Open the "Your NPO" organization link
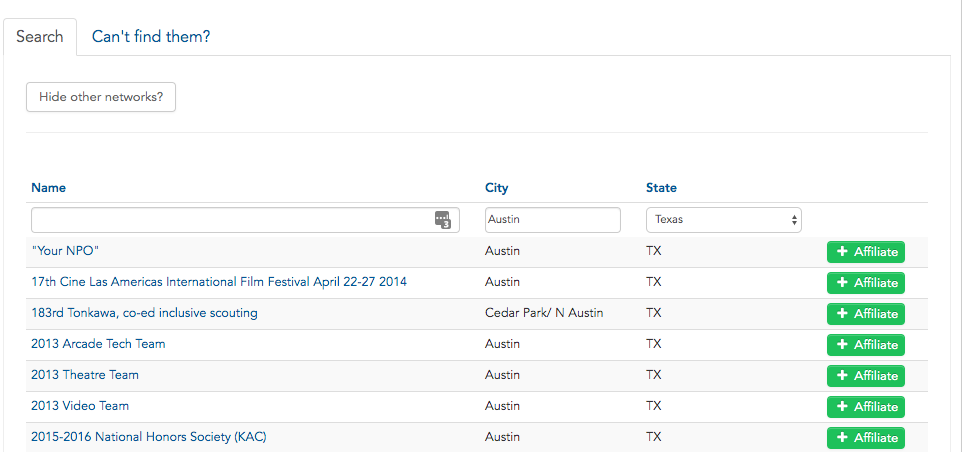 click(65, 251)
